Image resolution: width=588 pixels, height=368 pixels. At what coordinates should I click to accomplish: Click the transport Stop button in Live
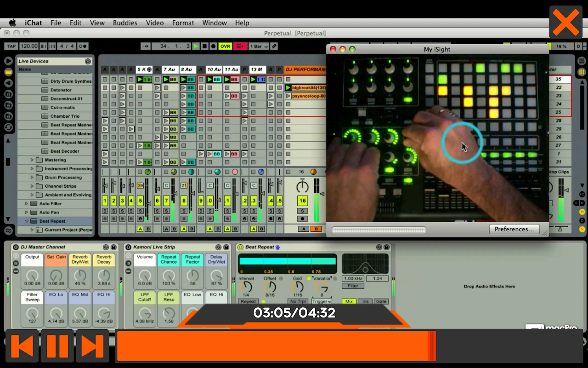[204, 46]
